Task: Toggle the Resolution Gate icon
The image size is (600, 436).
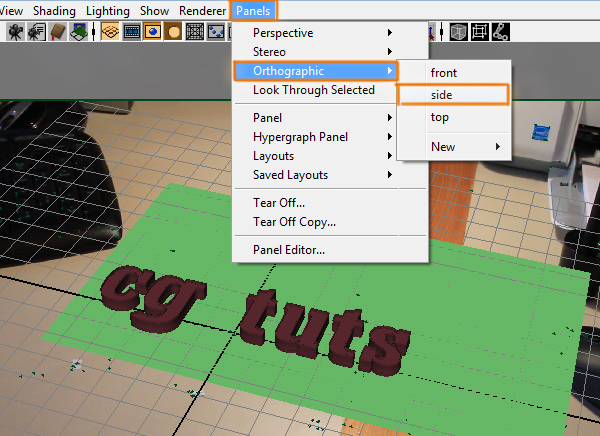Action: click(x=152, y=32)
